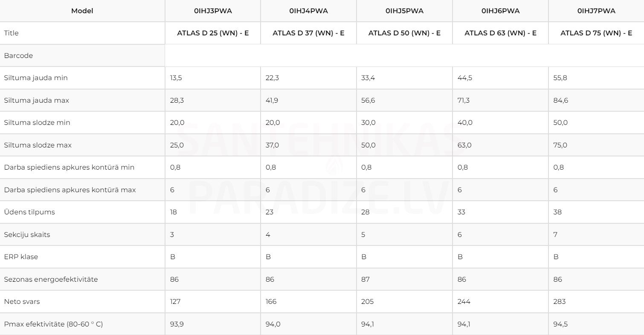Select the Pmax efektivitāte value 94,5
Viewport: 644px width, 335px height.
pos(560,324)
